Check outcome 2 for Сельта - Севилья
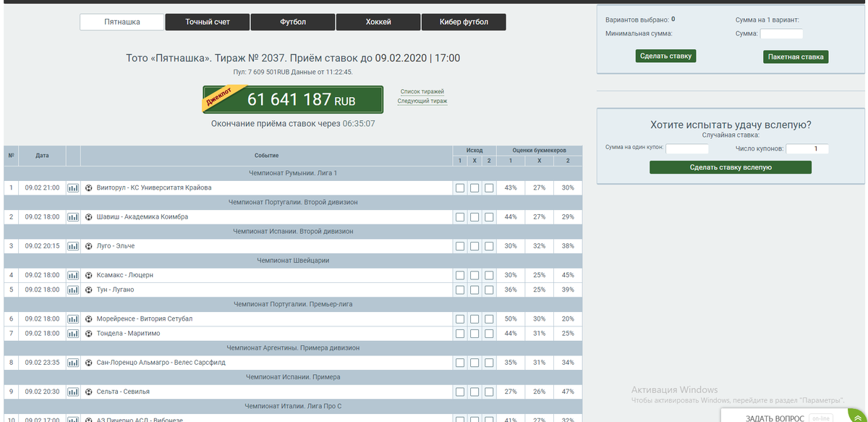868x422 pixels. tap(489, 392)
